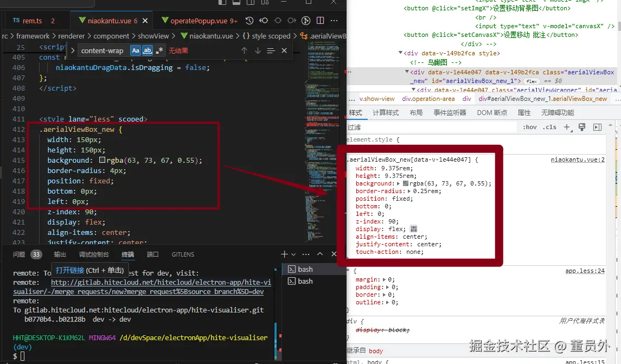Click the framework breadcrumb segment
Screen dimensions: 621x364
[33, 36]
